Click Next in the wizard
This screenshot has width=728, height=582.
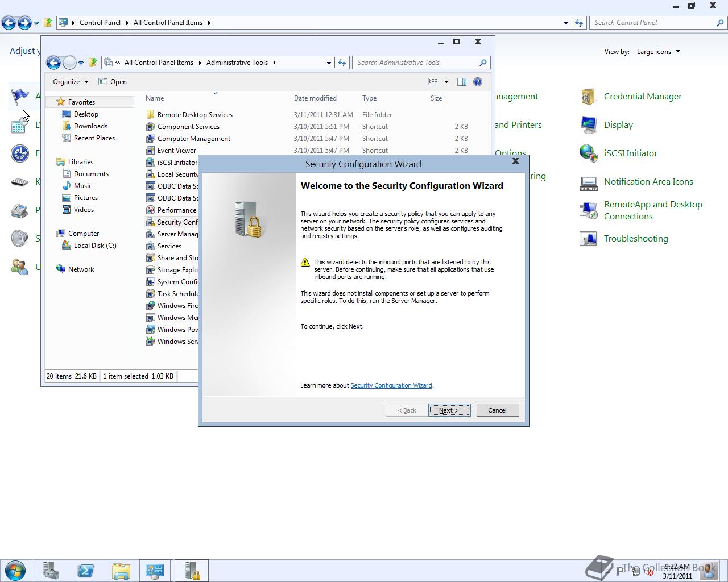click(449, 410)
